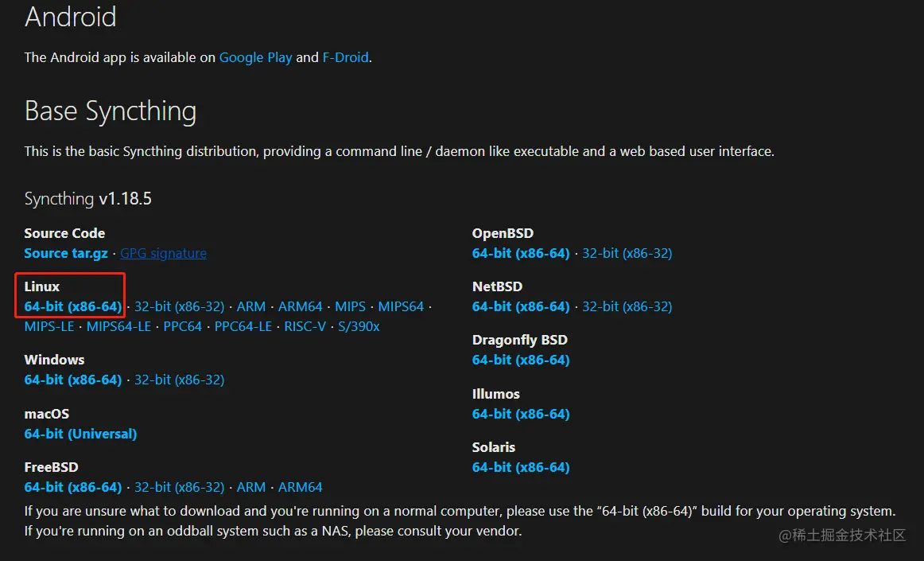Download FreeBSD ARM64 build
The image size is (924, 561).
[300, 487]
